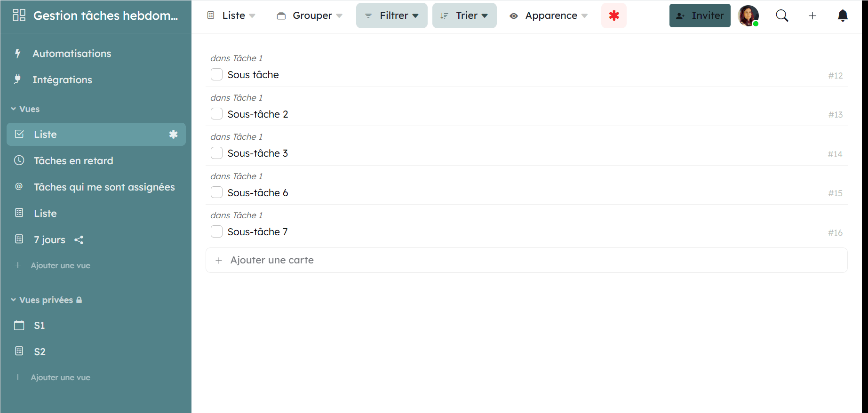Open the Filtrer dropdown
Viewport: 868px width, 413px height.
click(391, 16)
